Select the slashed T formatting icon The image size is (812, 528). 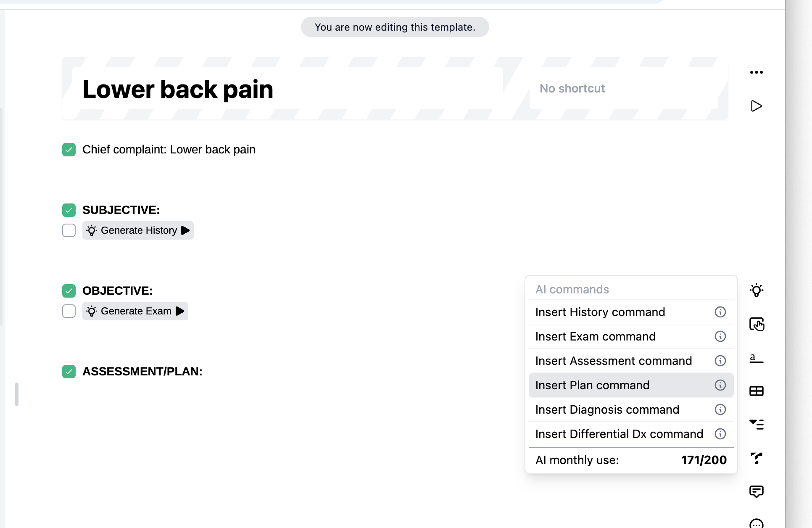[757, 458]
